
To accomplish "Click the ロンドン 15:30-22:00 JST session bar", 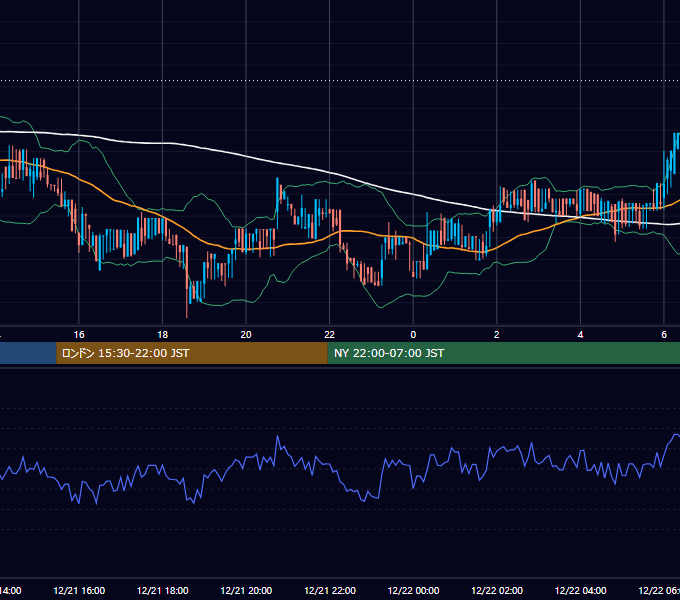I will pyautogui.click(x=192, y=353).
